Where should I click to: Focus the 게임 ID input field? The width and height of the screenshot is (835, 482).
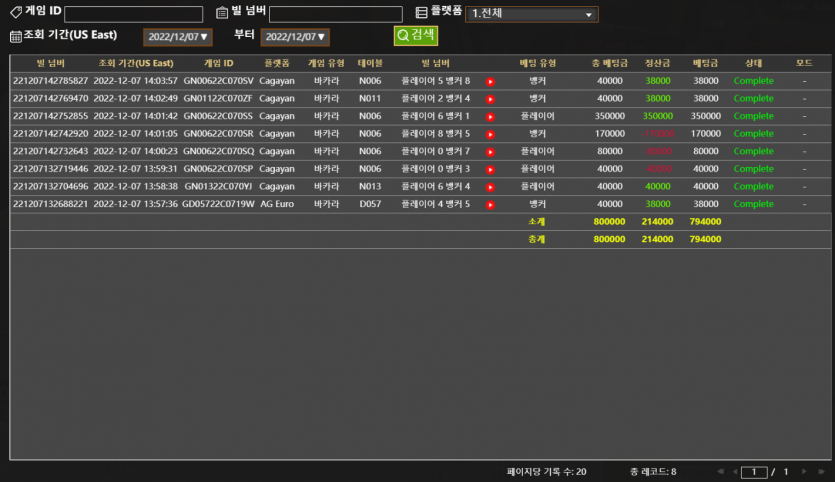[x=133, y=14]
